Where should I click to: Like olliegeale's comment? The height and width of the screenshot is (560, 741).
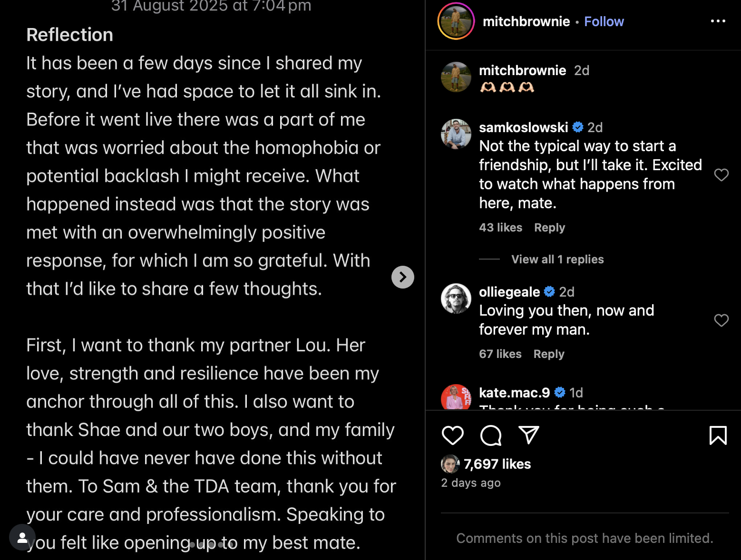(x=721, y=320)
